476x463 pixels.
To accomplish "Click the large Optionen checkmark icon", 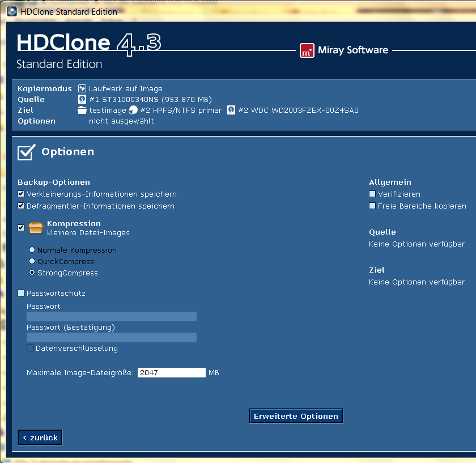I will point(27,152).
